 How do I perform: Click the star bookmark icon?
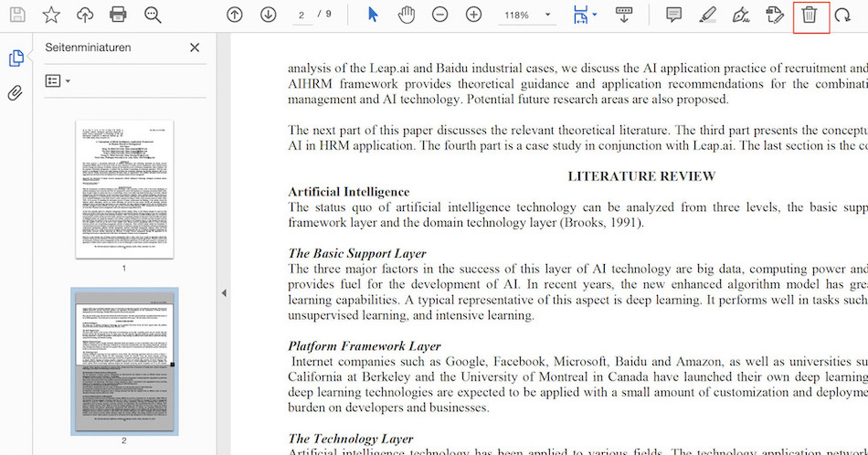[x=51, y=15]
